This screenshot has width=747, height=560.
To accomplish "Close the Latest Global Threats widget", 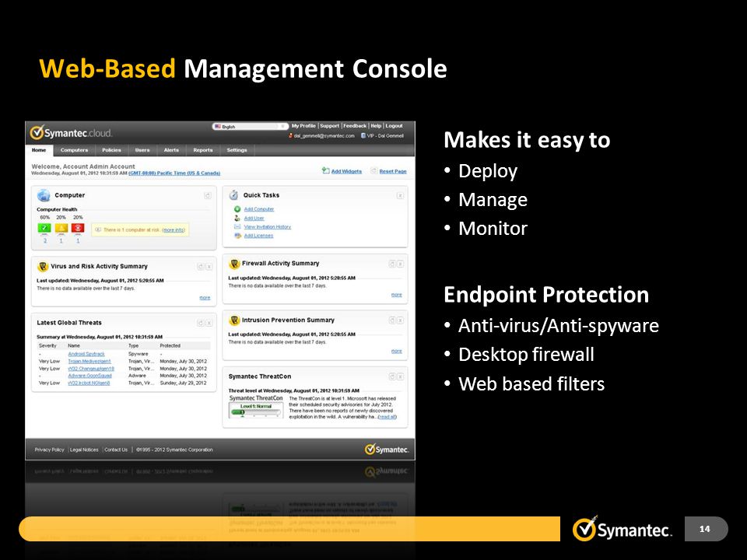I will pyautogui.click(x=209, y=323).
